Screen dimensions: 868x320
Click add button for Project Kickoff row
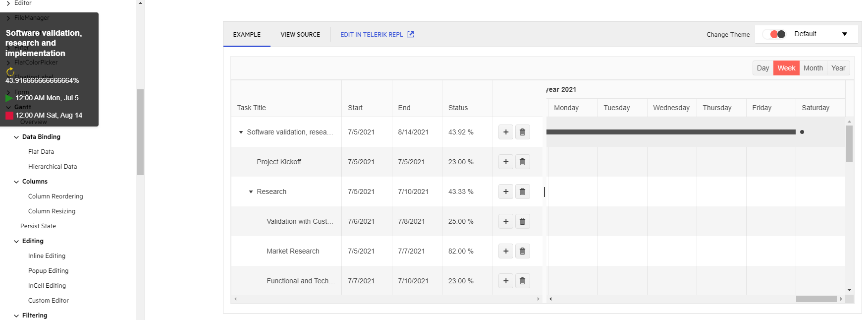click(x=505, y=162)
